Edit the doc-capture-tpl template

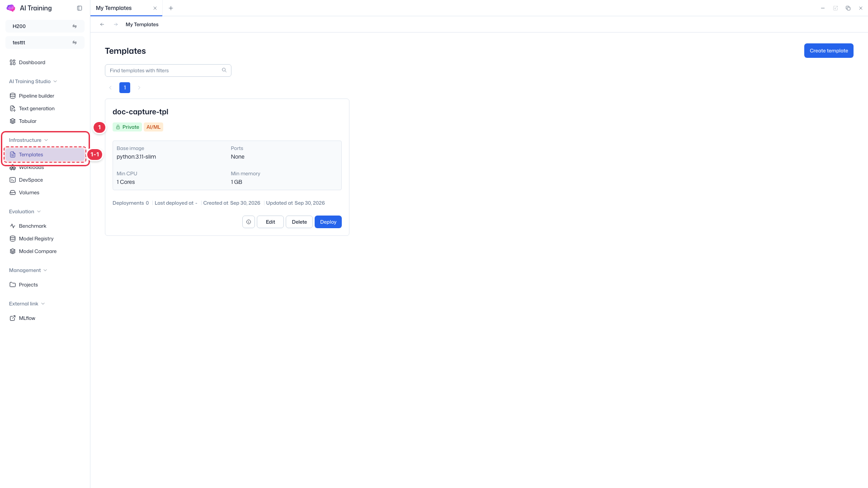click(270, 222)
